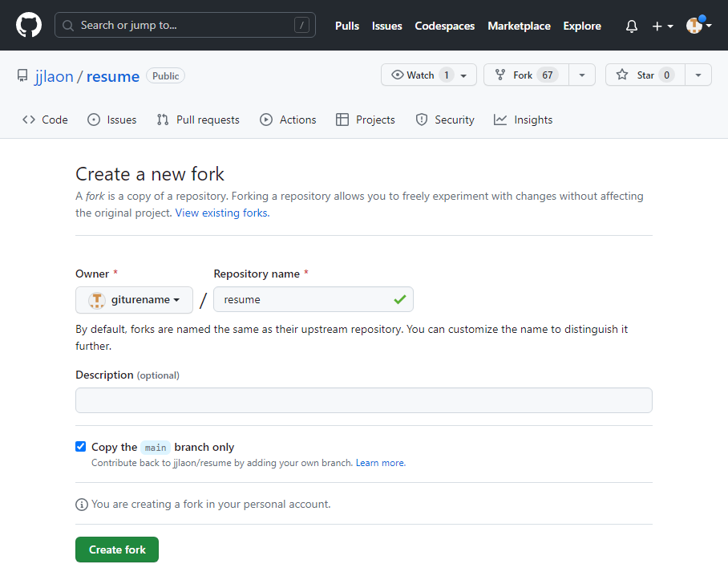Viewport: 728px width, 584px height.
Task: Click the Create a new fork heading
Action: (x=150, y=174)
